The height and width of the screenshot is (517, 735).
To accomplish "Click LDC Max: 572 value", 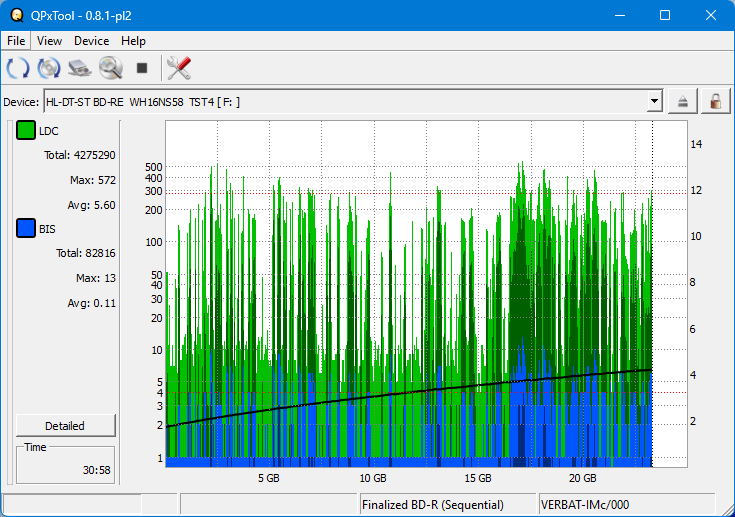I will 92,180.
